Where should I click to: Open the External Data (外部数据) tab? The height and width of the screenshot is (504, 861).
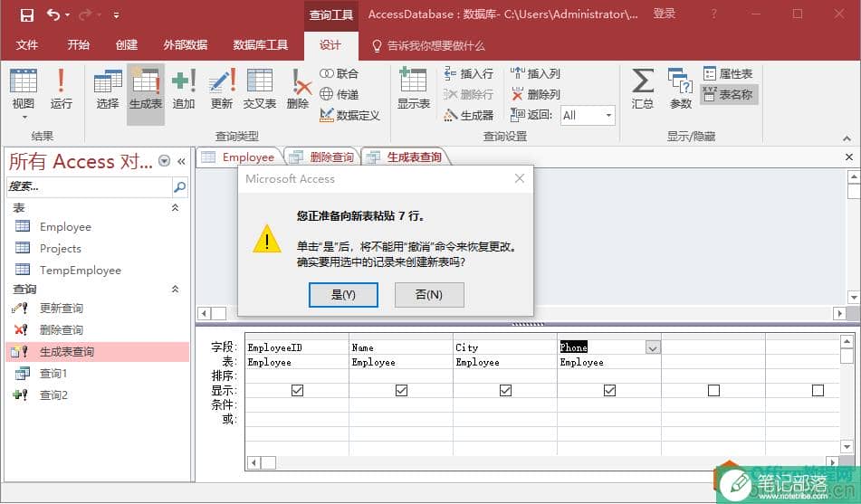coord(185,45)
